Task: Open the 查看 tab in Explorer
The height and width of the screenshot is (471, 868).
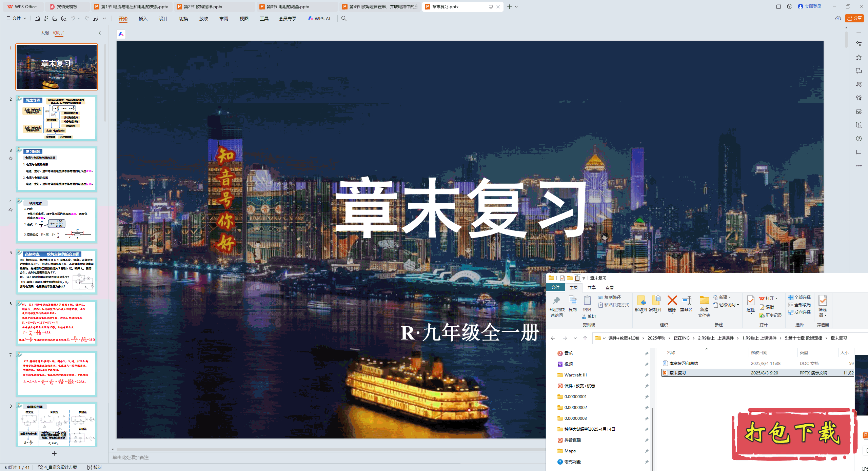Action: pyautogui.click(x=610, y=287)
